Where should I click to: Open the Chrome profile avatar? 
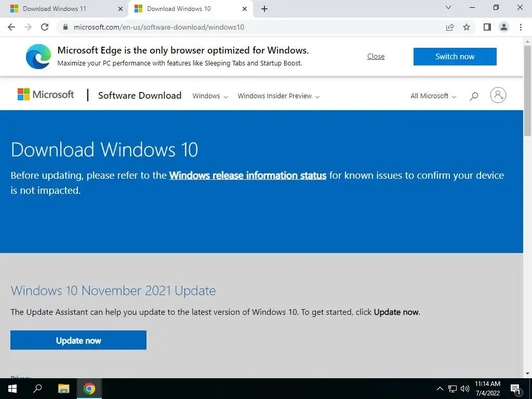[504, 27]
